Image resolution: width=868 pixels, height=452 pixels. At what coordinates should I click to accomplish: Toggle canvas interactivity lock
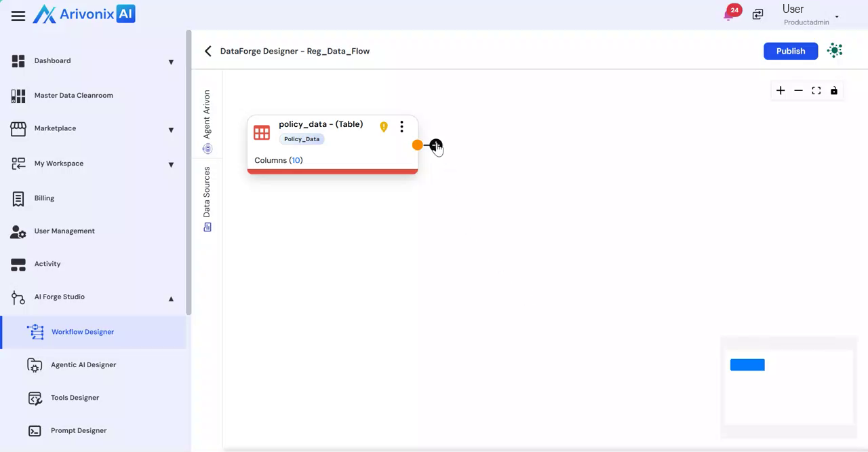(x=834, y=91)
